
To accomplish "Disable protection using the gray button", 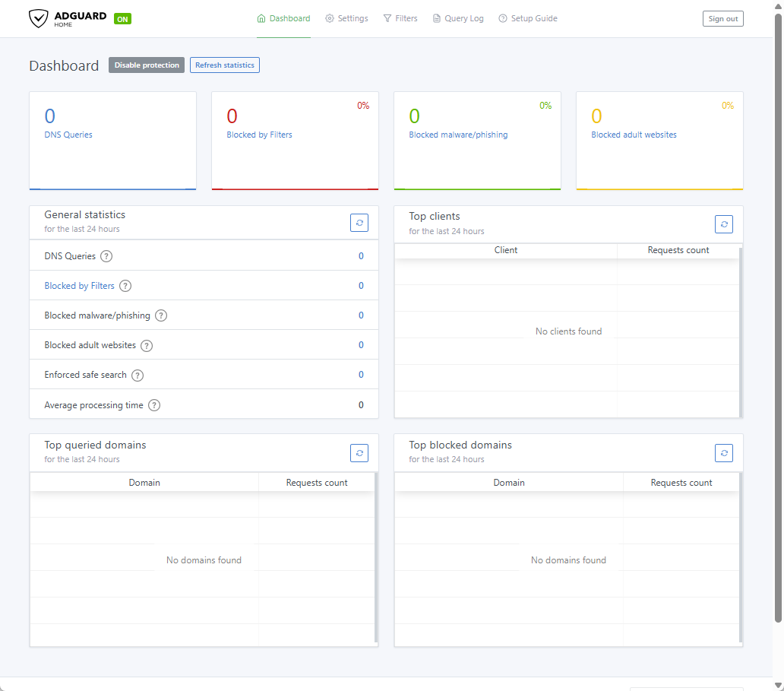I will (x=147, y=65).
